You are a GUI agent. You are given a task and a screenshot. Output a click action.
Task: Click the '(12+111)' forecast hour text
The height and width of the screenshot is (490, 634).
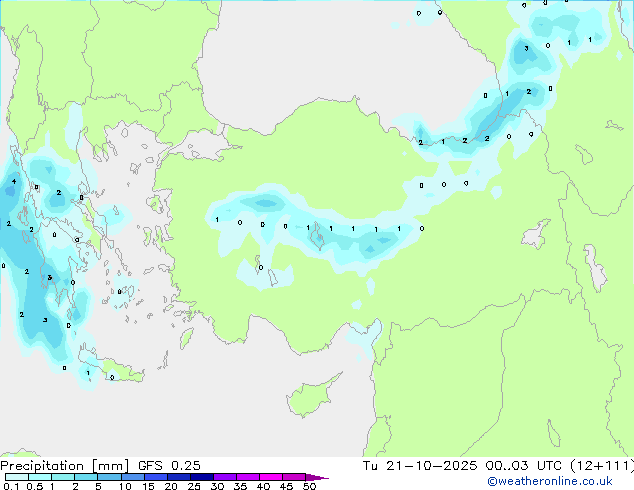(x=602, y=466)
